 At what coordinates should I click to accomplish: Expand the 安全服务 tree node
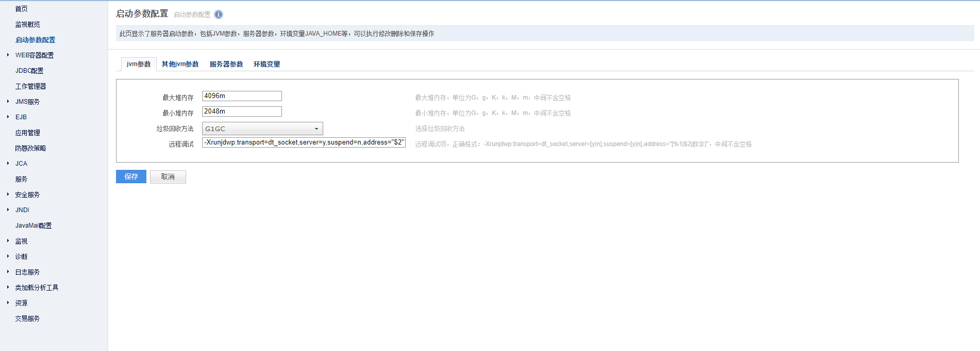point(8,194)
